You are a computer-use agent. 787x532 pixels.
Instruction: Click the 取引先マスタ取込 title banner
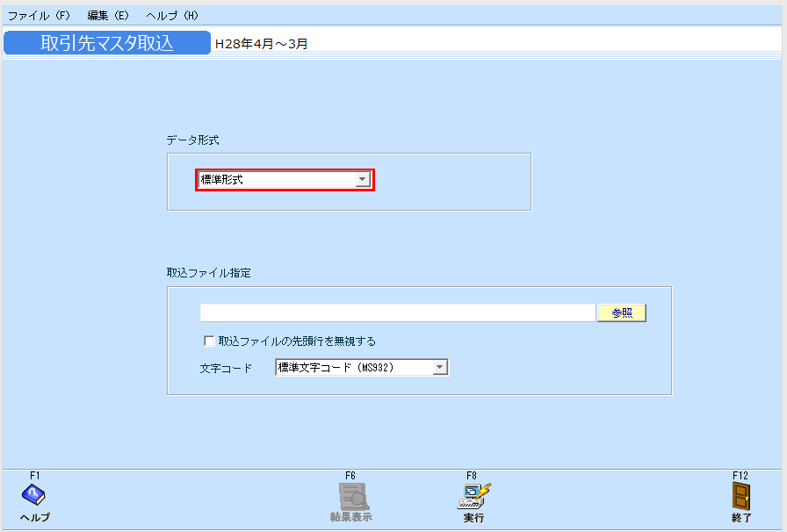pyautogui.click(x=105, y=40)
